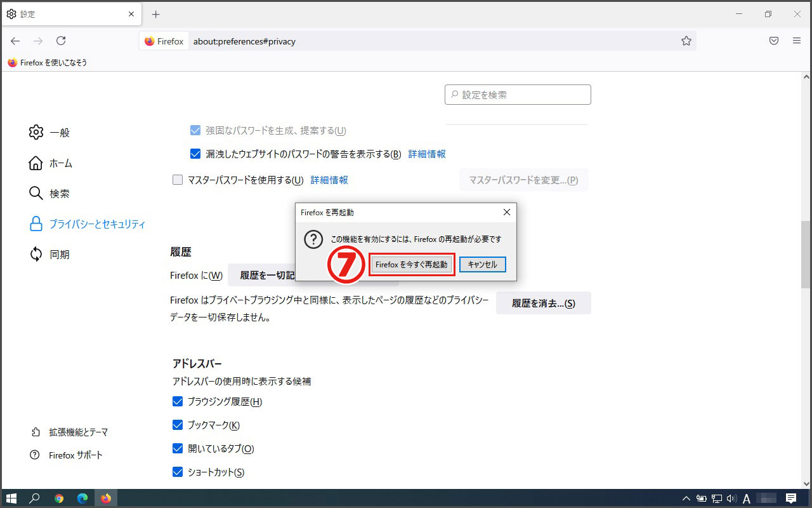This screenshot has height=508, width=812.
Task: Open Firefox サポート link
Action: 67,455
